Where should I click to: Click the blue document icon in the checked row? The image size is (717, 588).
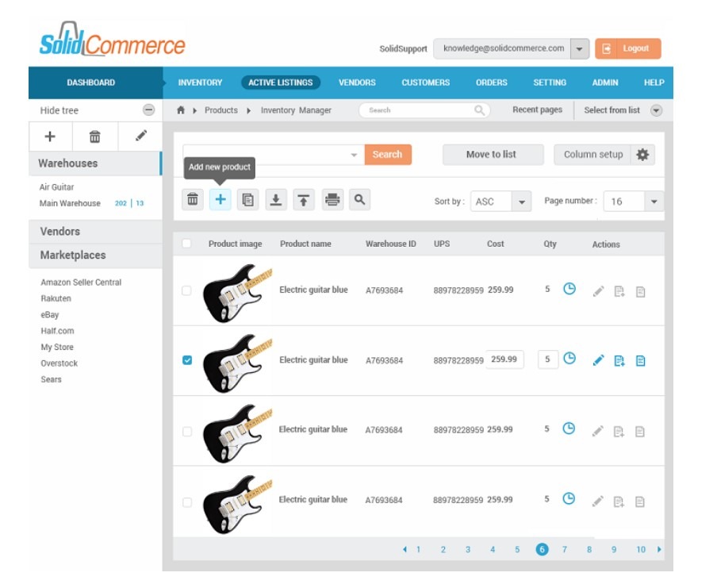pos(641,361)
